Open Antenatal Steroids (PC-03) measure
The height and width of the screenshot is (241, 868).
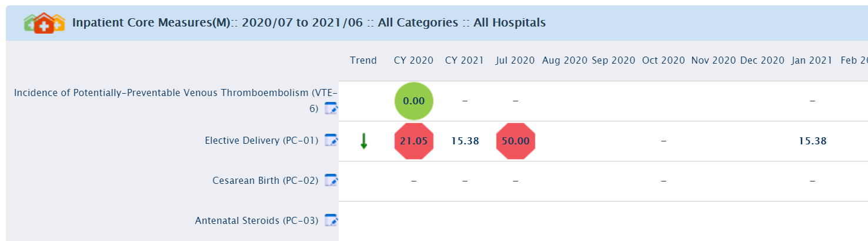(257, 221)
